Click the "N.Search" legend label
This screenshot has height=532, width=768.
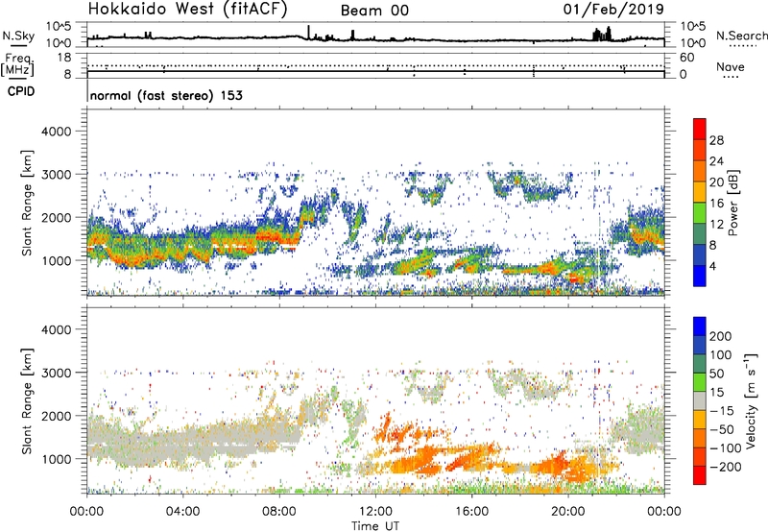pos(741,36)
